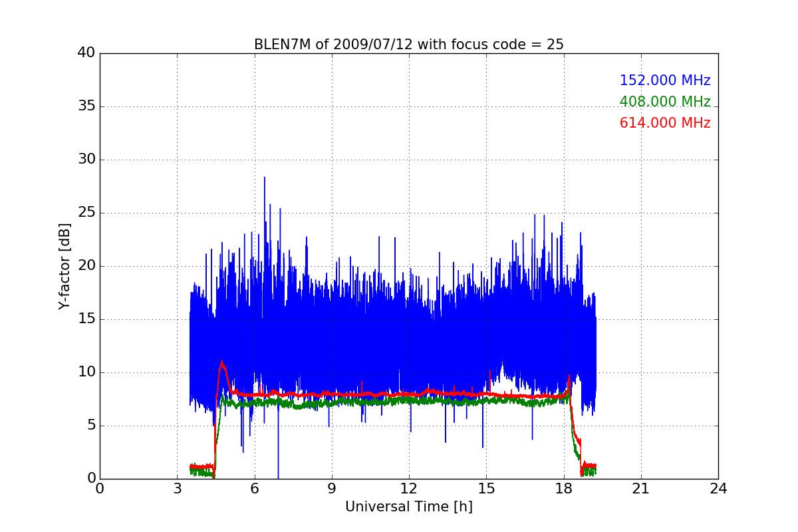Click the y-axis tick label 15
This screenshot has width=798, height=532.
(86, 319)
